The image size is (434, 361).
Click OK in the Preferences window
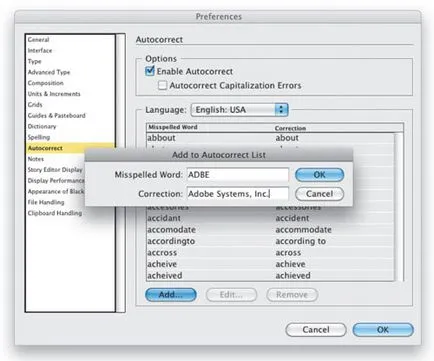tap(383, 330)
